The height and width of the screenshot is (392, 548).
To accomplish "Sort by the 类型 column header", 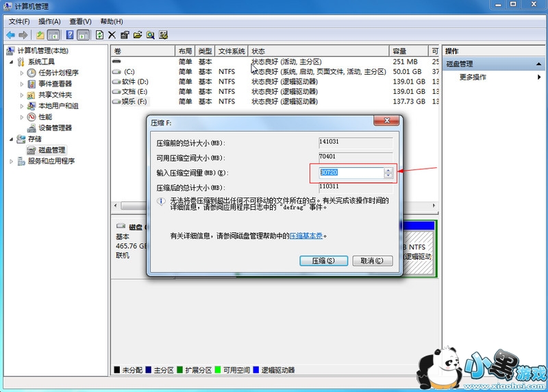I will [205, 51].
